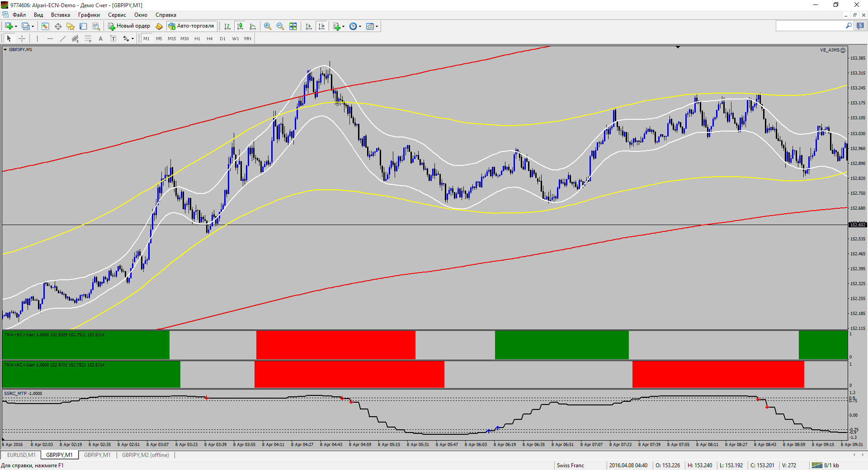This screenshot has width=868, height=470.
Task: Open the chart templates icon
Action: tap(370, 26)
